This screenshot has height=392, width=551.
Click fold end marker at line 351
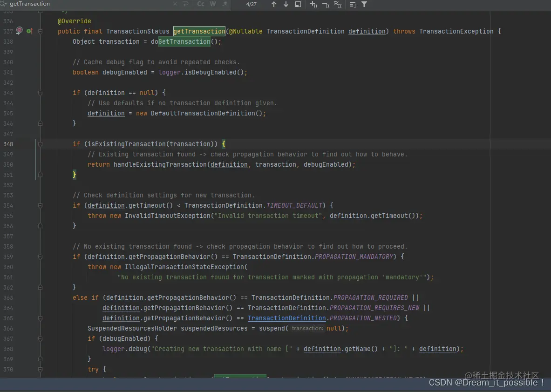point(40,175)
